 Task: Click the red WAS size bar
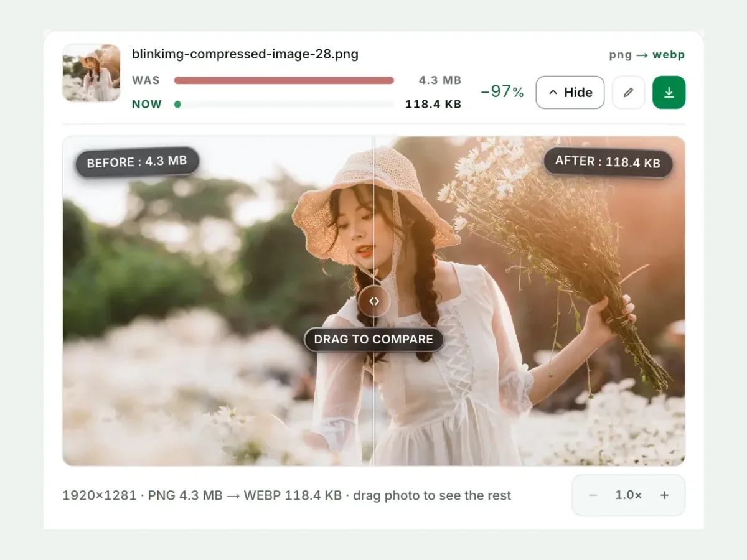click(x=284, y=80)
